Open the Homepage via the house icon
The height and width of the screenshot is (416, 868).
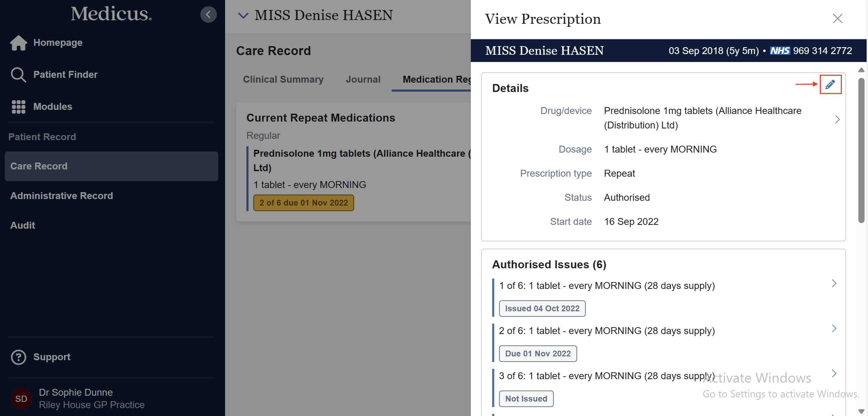[x=19, y=43]
